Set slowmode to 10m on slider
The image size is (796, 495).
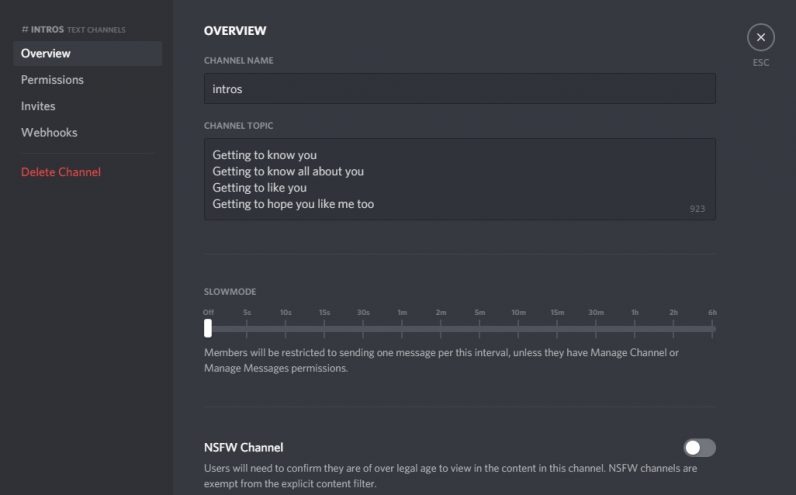click(518, 328)
